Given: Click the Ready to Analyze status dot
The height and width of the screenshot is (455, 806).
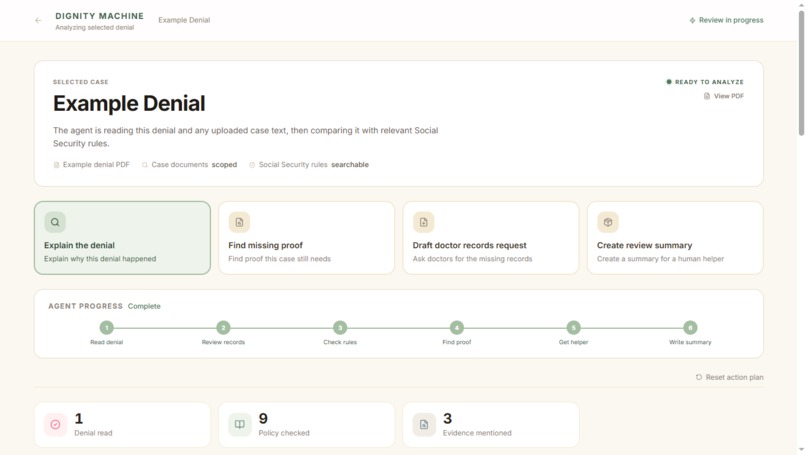Looking at the screenshot, I should click(x=669, y=82).
